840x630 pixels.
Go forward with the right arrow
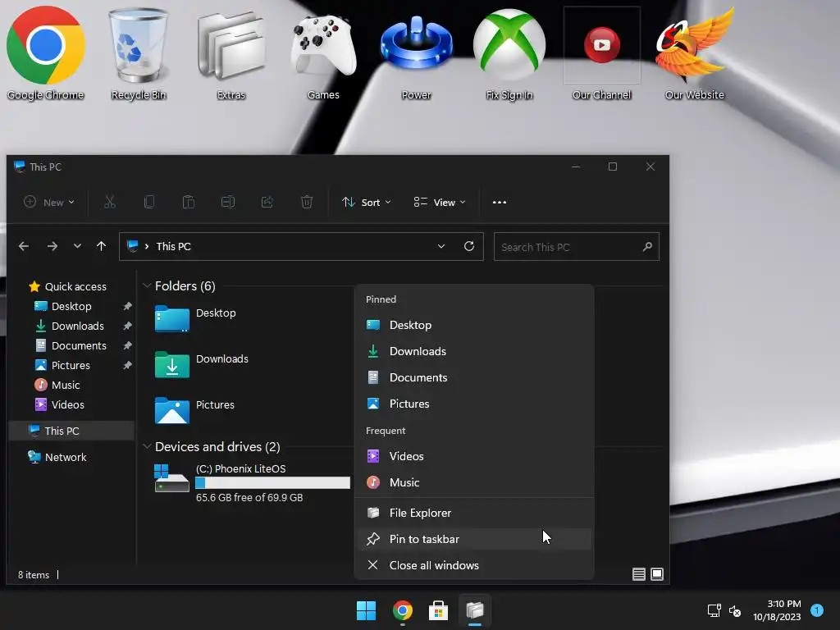coord(52,246)
